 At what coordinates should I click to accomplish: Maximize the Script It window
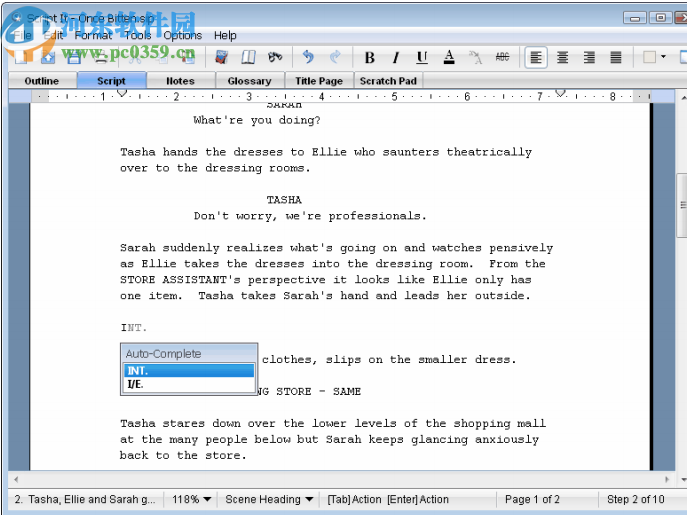point(660,18)
